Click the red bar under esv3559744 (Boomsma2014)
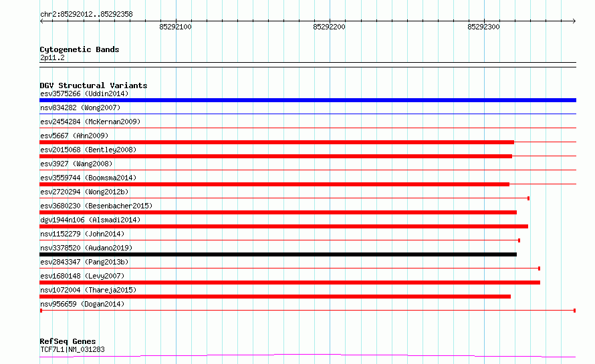Screen dimensions: 595x364 click(x=274, y=184)
